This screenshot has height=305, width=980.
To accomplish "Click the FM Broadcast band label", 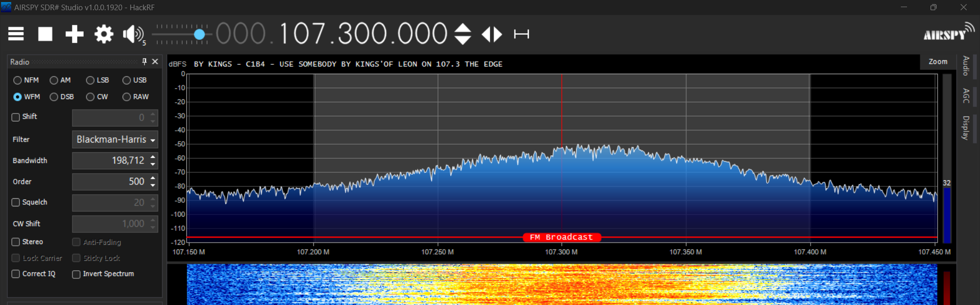I will 561,237.
